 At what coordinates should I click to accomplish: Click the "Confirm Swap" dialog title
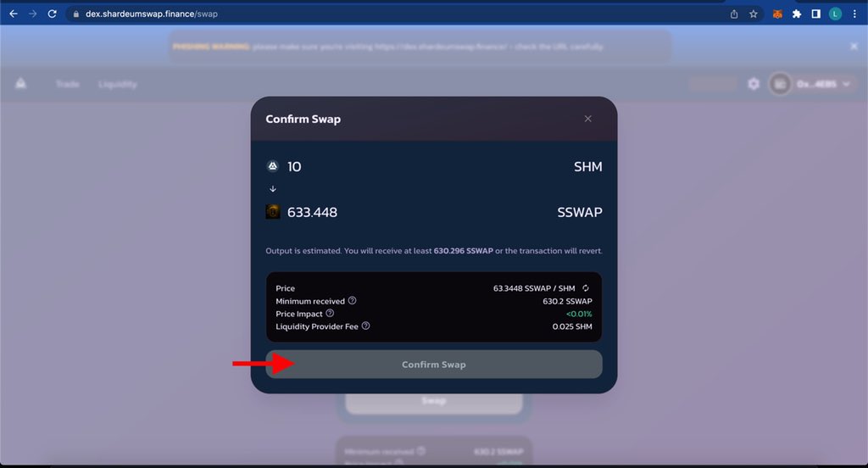[x=303, y=119]
